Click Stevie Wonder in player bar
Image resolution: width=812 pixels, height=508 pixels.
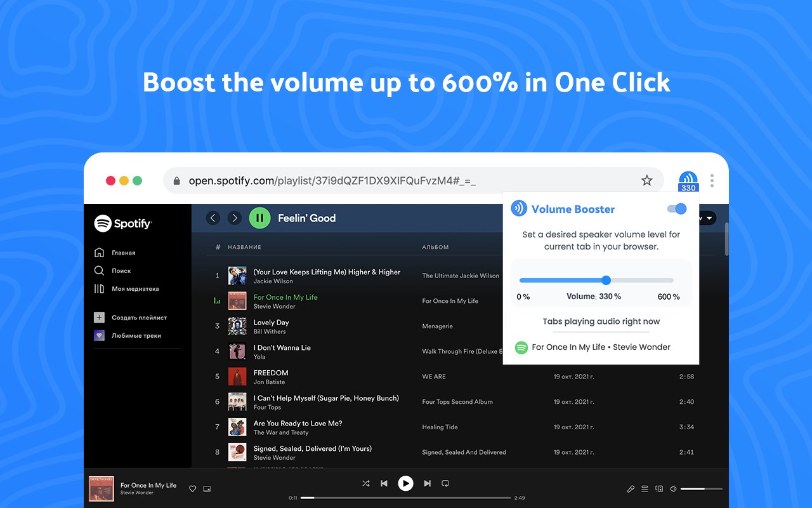click(x=136, y=493)
